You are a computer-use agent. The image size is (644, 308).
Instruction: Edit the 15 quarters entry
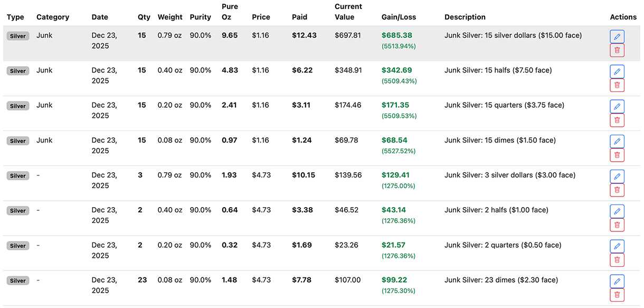[617, 106]
